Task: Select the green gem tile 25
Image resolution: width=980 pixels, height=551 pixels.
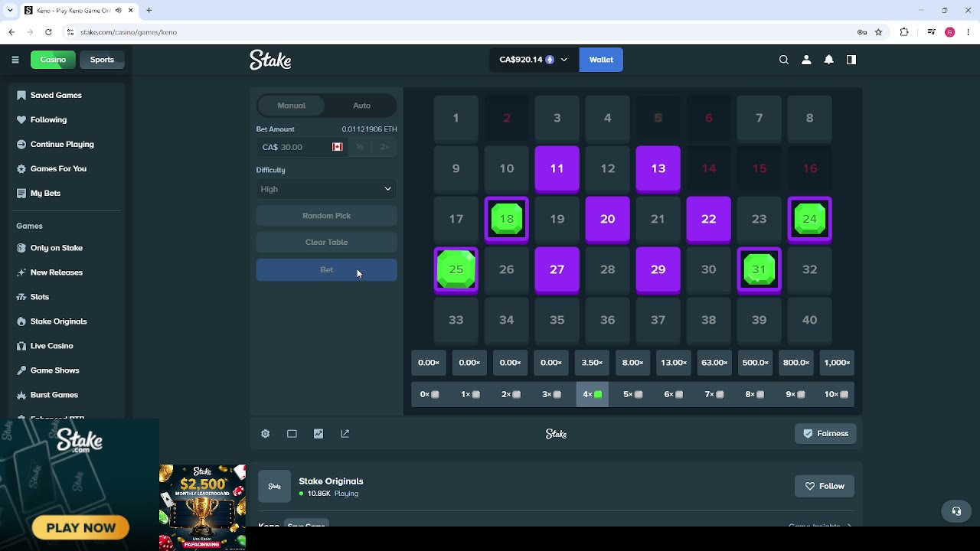Action: [456, 269]
